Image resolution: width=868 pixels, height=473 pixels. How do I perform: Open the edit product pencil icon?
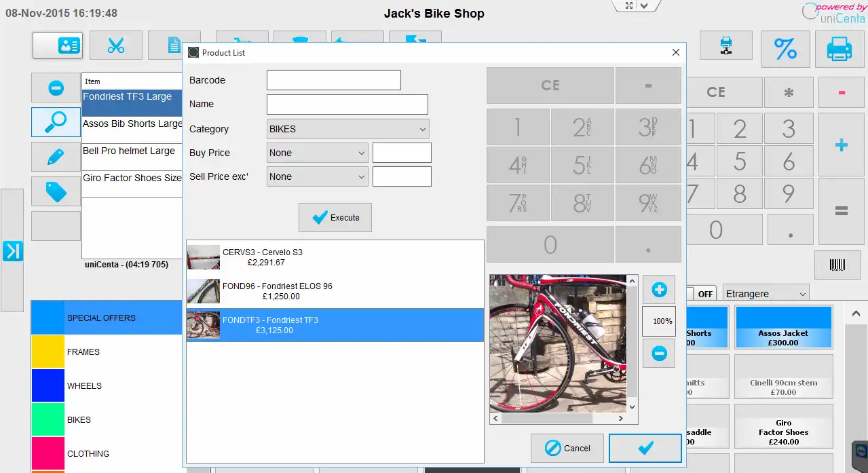tap(56, 157)
